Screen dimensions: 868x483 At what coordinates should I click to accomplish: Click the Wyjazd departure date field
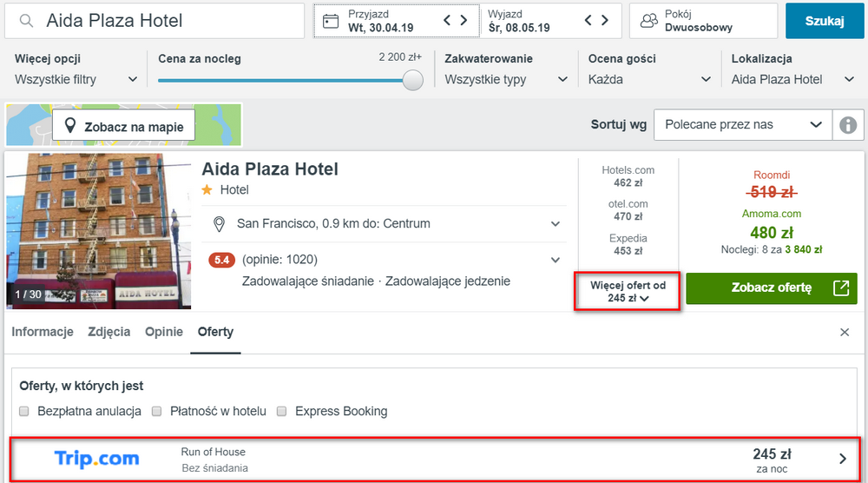pyautogui.click(x=551, y=21)
